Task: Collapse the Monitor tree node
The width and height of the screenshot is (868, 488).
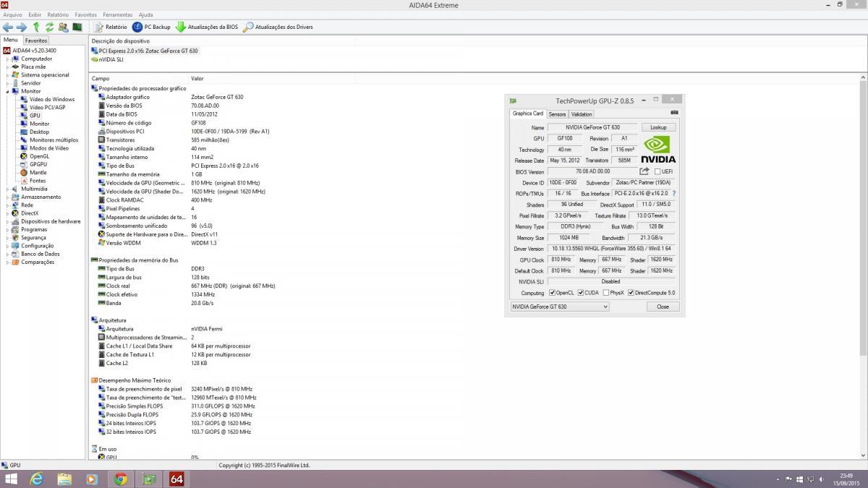Action: click(8, 92)
